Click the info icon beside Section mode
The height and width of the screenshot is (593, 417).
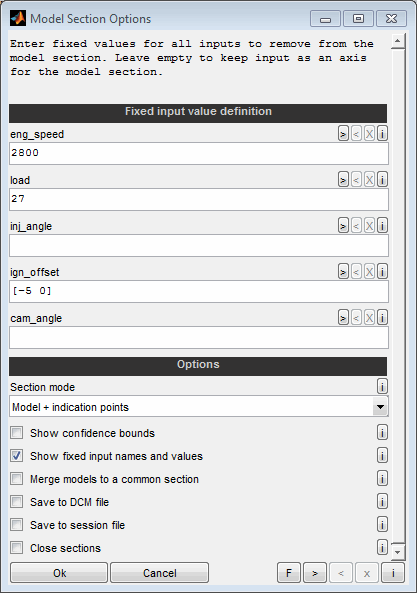[382, 387]
